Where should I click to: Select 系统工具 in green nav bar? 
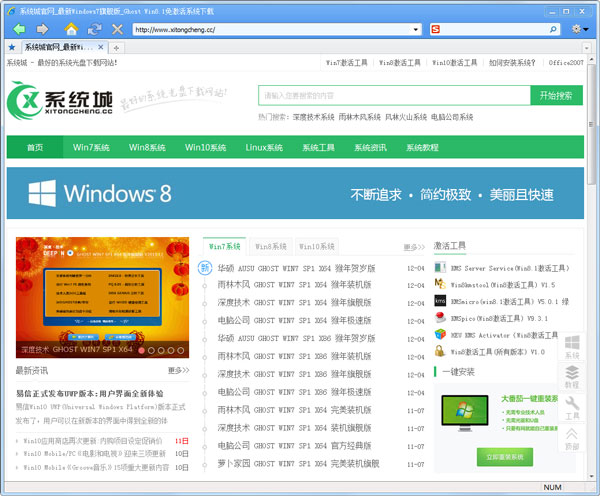pos(318,147)
